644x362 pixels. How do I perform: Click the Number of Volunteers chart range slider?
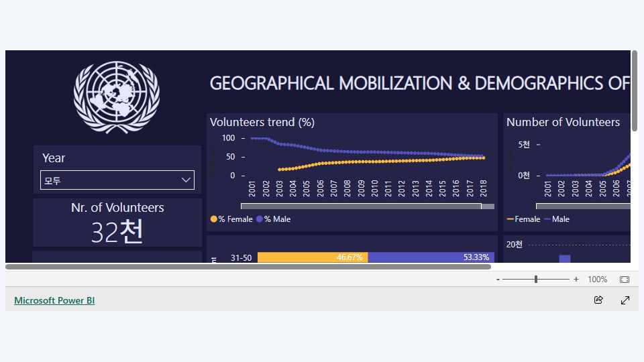coord(583,206)
